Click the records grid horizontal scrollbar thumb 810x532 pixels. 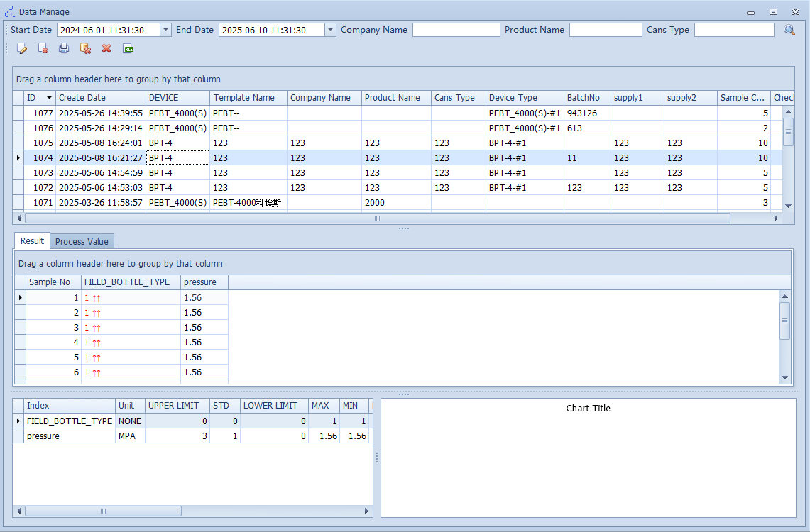click(x=378, y=218)
